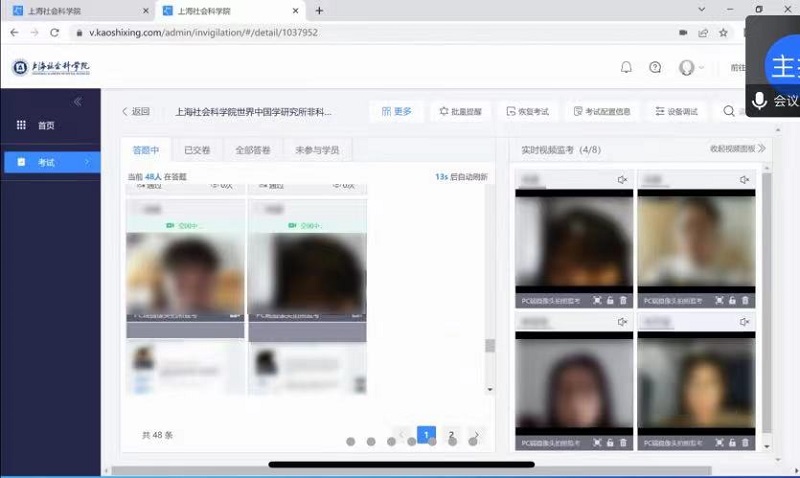Unmute the top-left monitoring video feed
This screenshot has width=800, height=478.
tap(622, 180)
